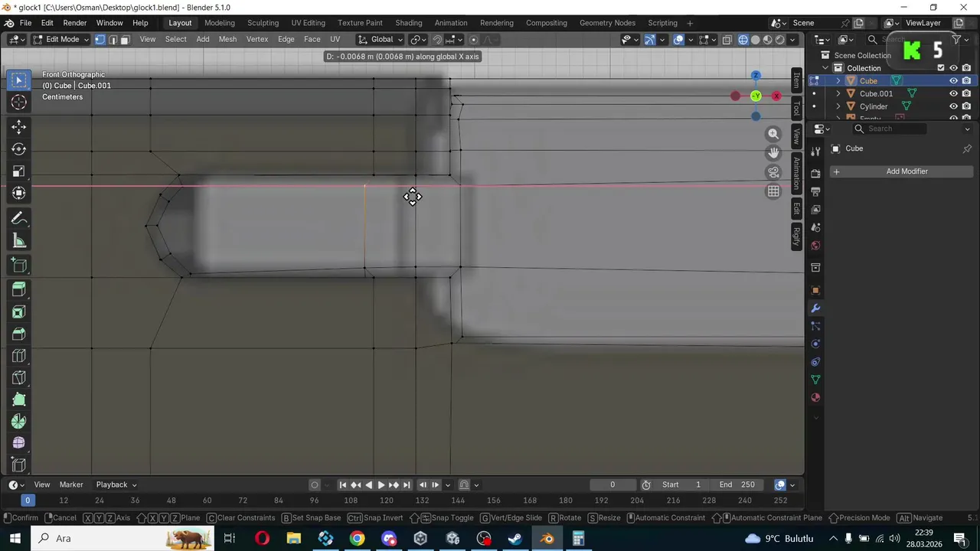Image resolution: width=980 pixels, height=551 pixels.
Task: Hide Cube.001 in viewport via eye
Action: [953, 93]
